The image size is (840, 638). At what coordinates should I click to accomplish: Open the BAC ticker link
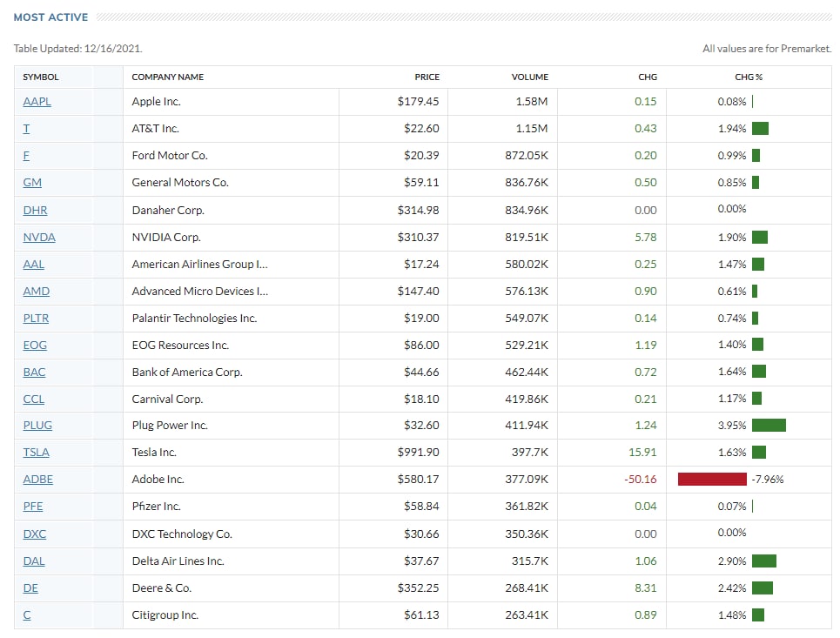[x=34, y=372]
